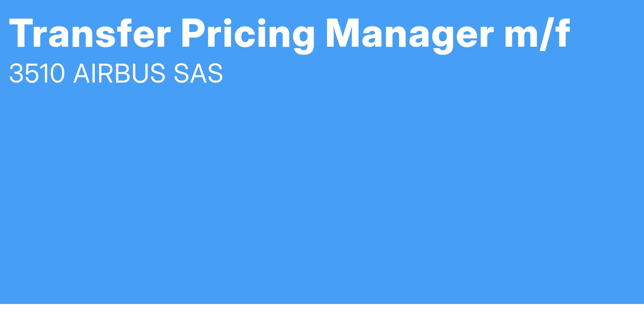This screenshot has width=644, height=315.
Task: Click the word 'Pricing' in the heading
Action: 248,36
